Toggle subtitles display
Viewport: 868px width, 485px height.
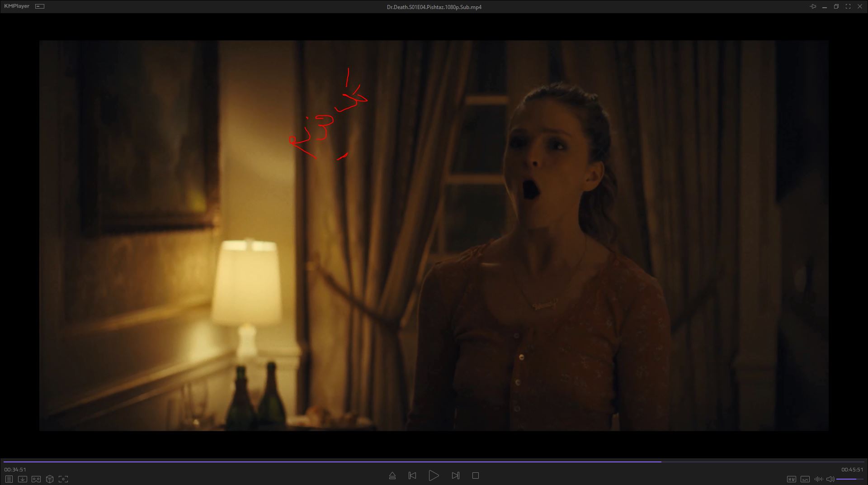[805, 479]
